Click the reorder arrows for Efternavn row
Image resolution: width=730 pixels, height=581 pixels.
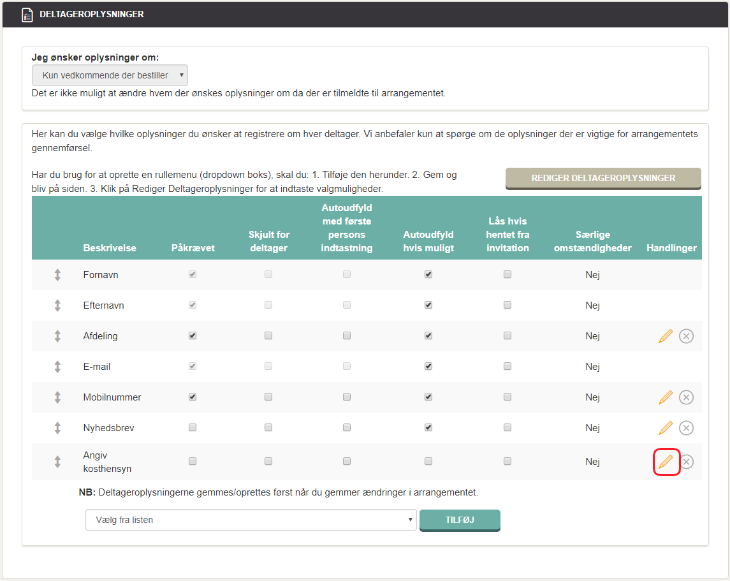click(57, 305)
